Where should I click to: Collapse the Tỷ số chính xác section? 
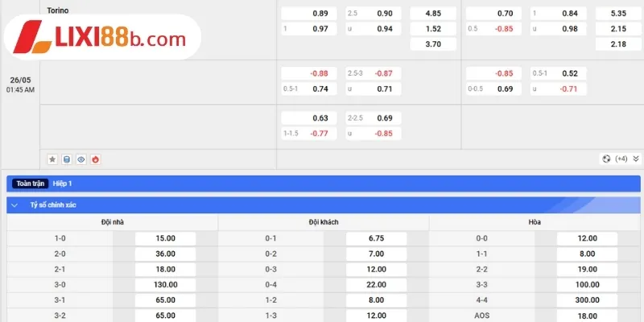pos(14,205)
